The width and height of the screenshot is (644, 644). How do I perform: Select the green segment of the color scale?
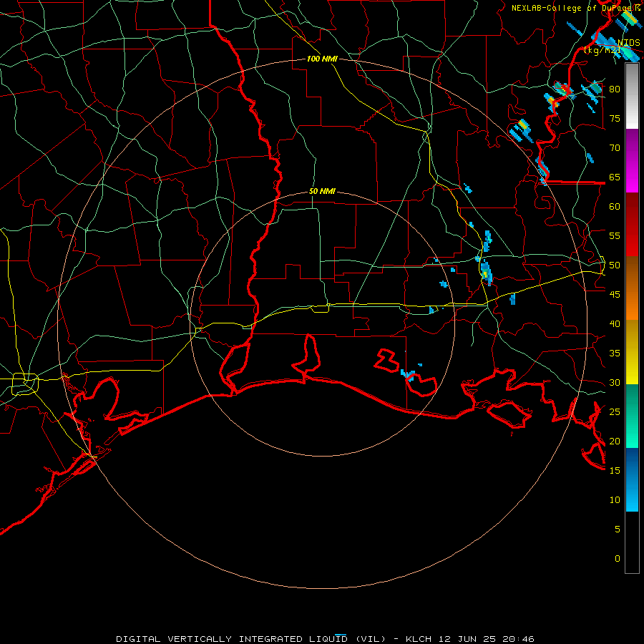click(x=632, y=416)
